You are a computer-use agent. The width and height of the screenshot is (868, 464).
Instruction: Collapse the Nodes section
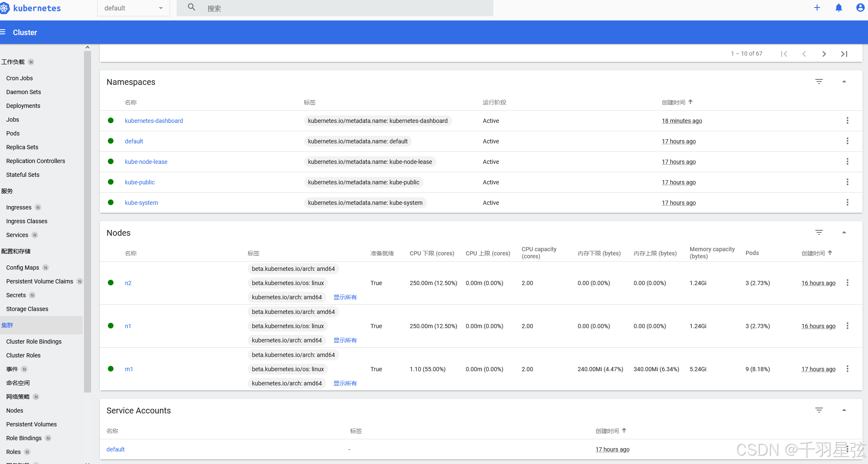844,232
